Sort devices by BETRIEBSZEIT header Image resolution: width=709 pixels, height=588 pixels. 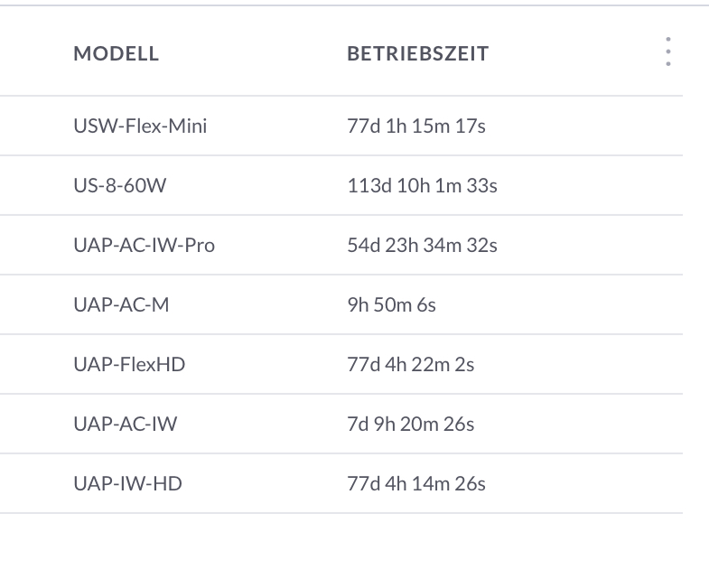click(417, 53)
